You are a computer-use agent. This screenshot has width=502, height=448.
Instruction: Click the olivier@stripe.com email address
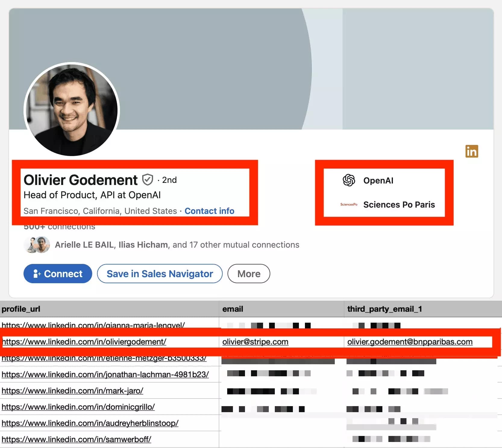255,342
